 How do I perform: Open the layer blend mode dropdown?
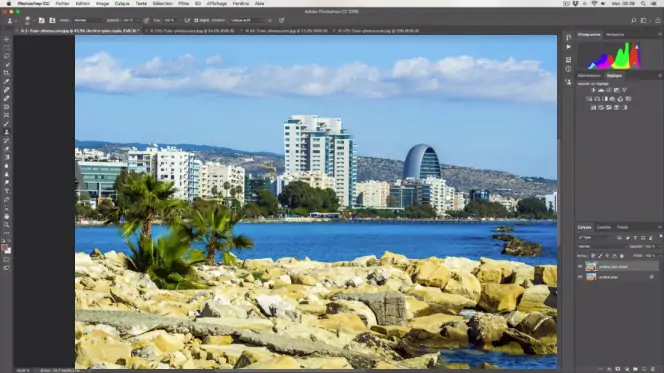pos(602,246)
